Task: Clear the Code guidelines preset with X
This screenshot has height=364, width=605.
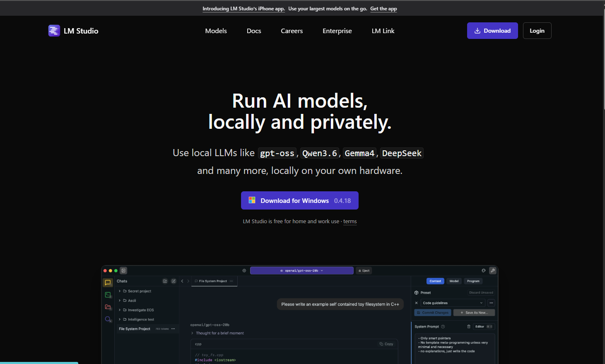Action: (417, 303)
